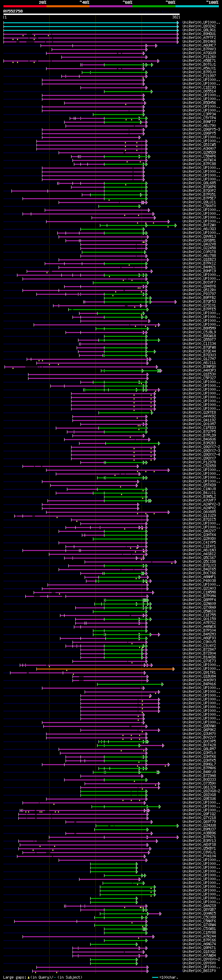The image size is (222, 980).
Task: Select the UniRef100_C1EC93 label
Action: coord(199,88)
